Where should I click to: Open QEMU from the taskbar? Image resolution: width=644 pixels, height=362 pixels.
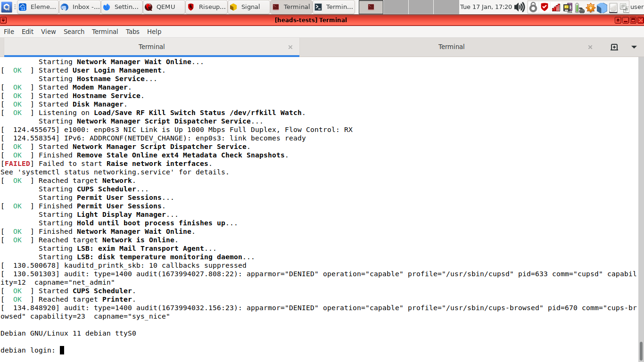(164, 7)
